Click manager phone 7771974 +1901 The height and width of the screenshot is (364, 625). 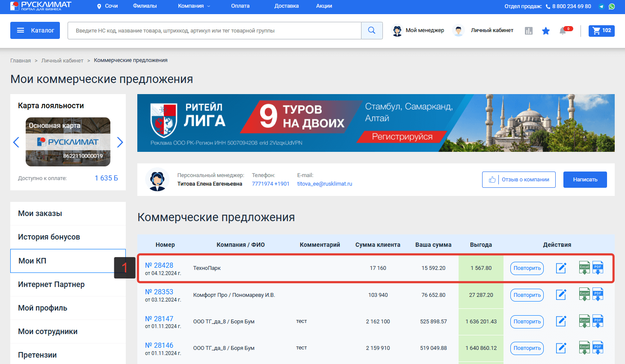point(271,184)
